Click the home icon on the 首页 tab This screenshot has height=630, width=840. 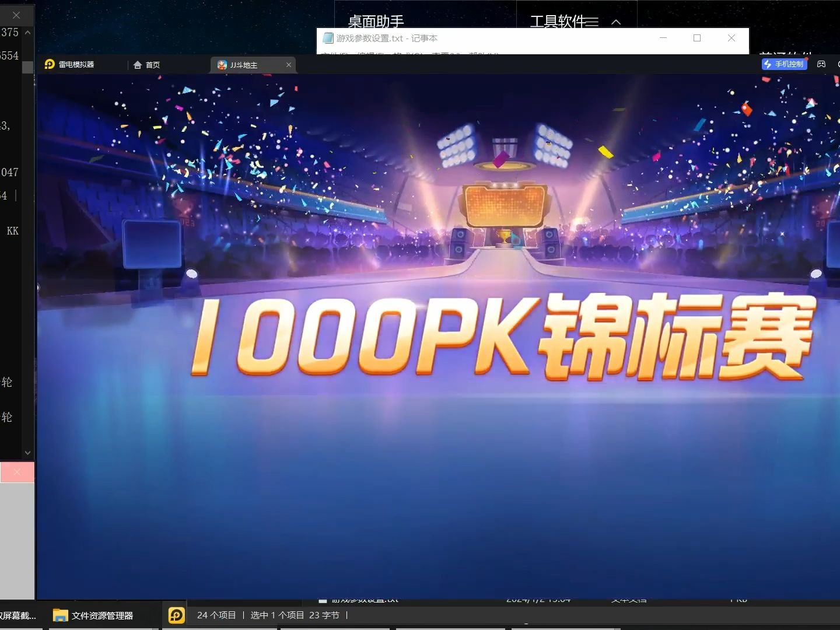click(x=138, y=64)
